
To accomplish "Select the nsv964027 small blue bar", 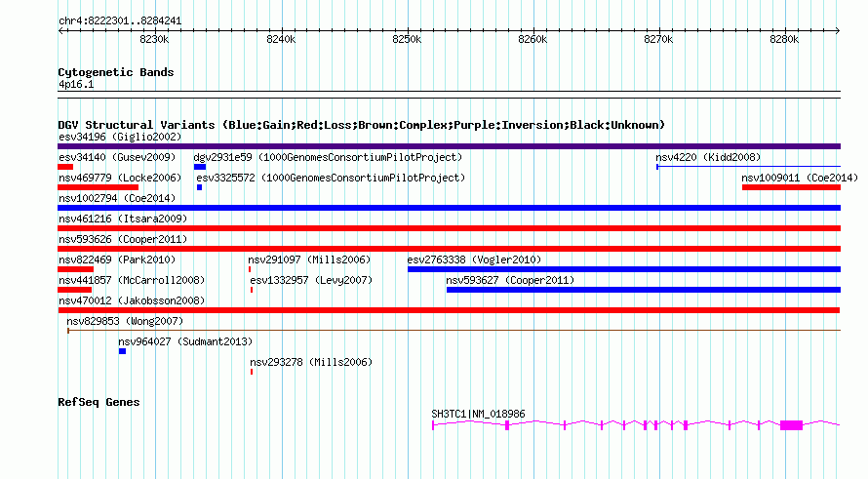I will [122, 351].
